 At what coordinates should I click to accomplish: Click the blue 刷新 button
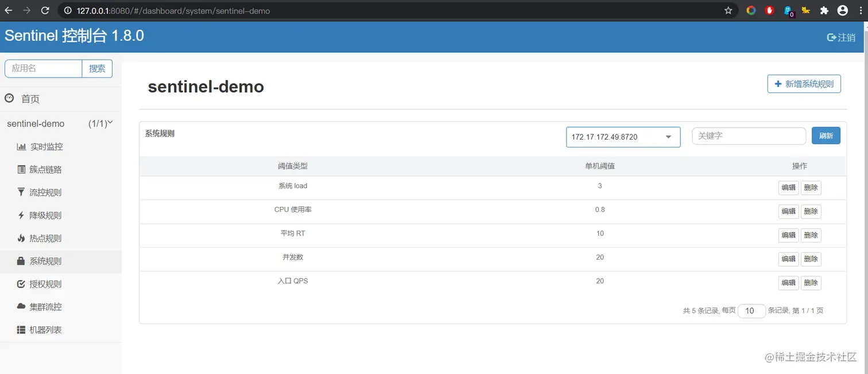826,136
